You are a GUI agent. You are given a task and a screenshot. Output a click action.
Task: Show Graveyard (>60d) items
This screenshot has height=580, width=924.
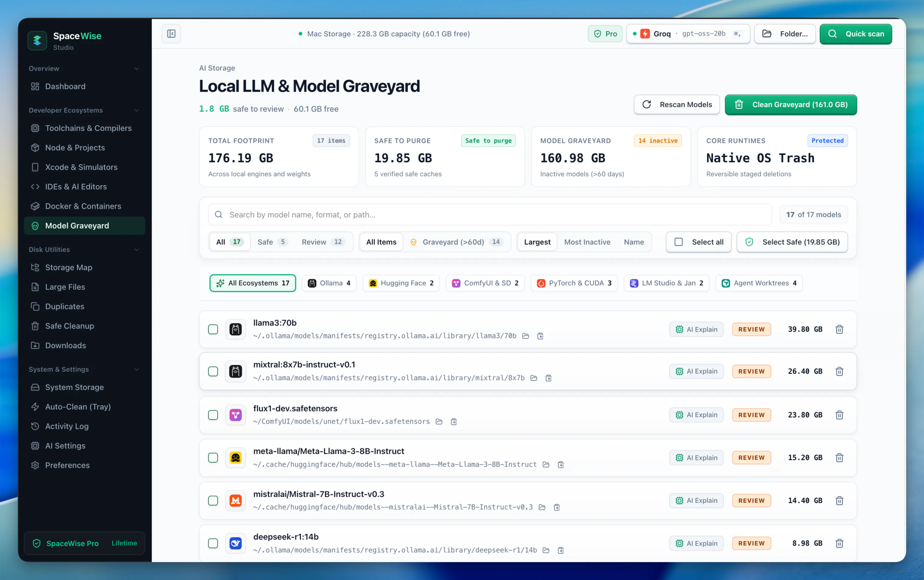click(x=456, y=242)
